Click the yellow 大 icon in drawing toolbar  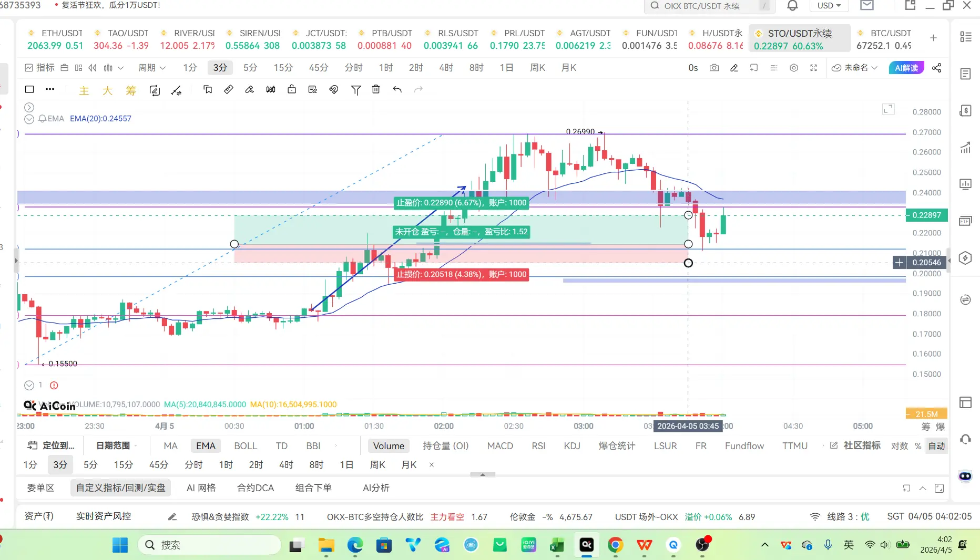click(107, 91)
